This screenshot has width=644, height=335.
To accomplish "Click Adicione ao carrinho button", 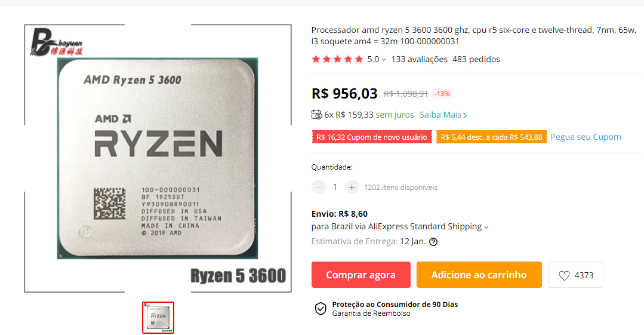I will 479,275.
